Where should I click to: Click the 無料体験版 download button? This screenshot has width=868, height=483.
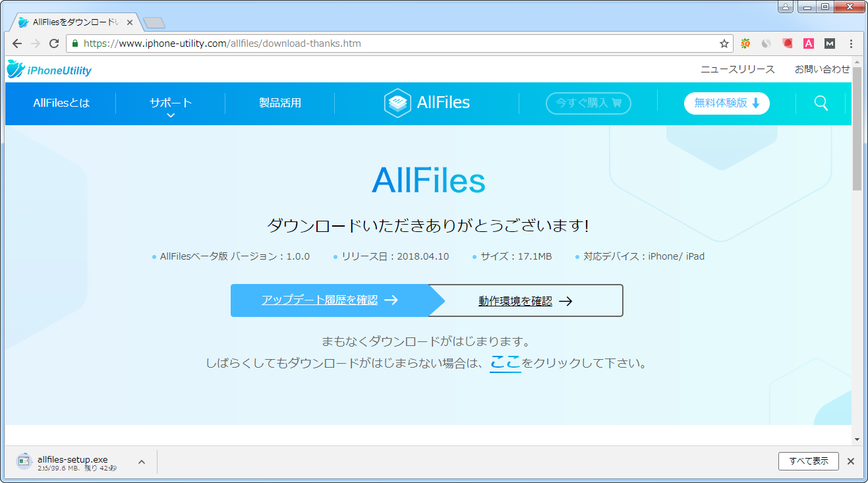(727, 103)
